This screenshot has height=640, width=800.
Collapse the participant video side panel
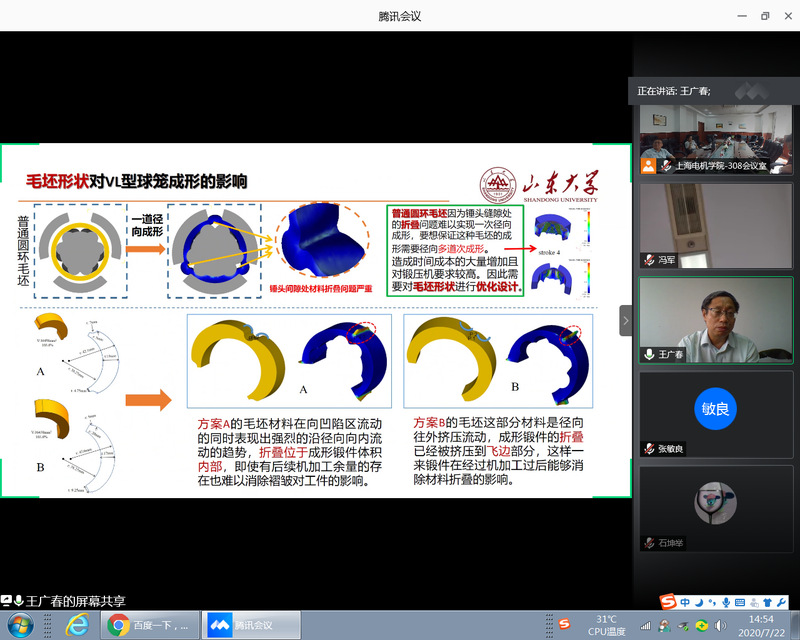(626, 321)
